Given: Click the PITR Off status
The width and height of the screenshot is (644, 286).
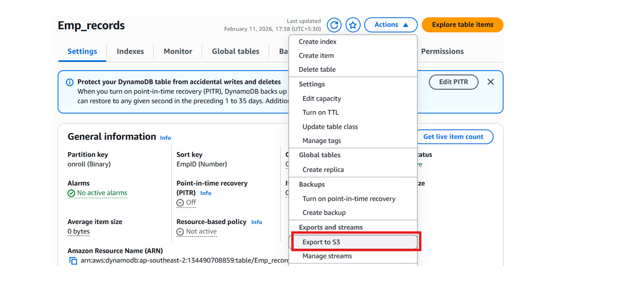Looking at the screenshot, I should coord(186,203).
